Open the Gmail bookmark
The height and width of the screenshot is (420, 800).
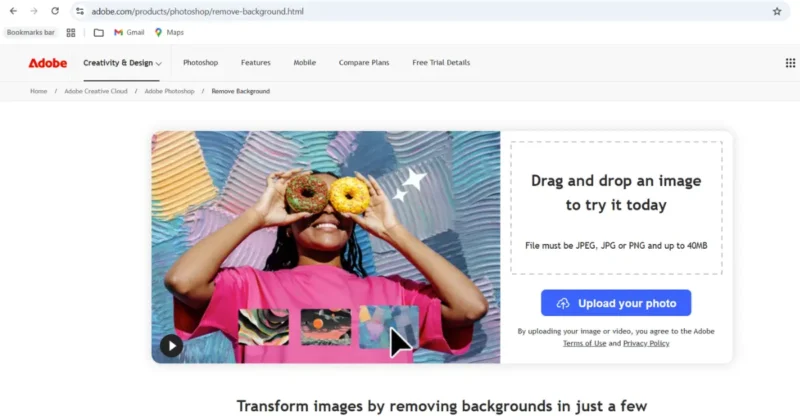coord(129,32)
